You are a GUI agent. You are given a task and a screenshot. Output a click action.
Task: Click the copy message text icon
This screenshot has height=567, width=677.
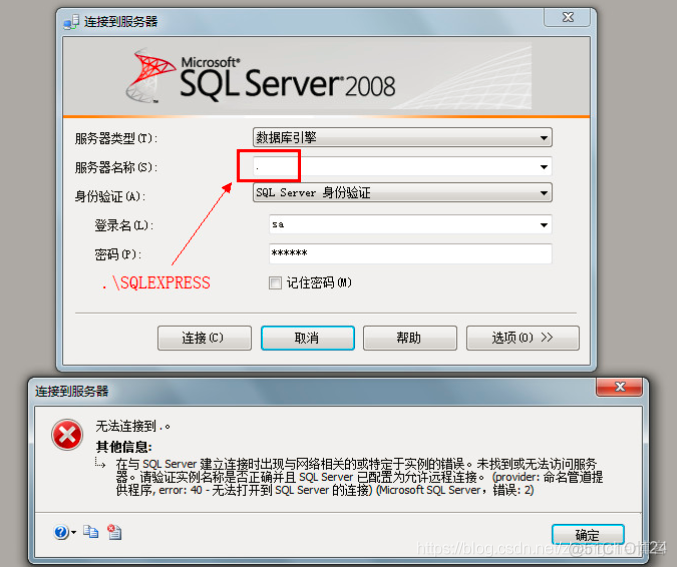(x=91, y=532)
